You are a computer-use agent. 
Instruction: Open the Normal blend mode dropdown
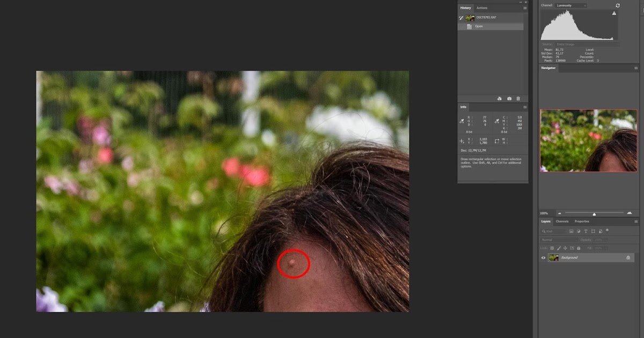[x=559, y=240]
